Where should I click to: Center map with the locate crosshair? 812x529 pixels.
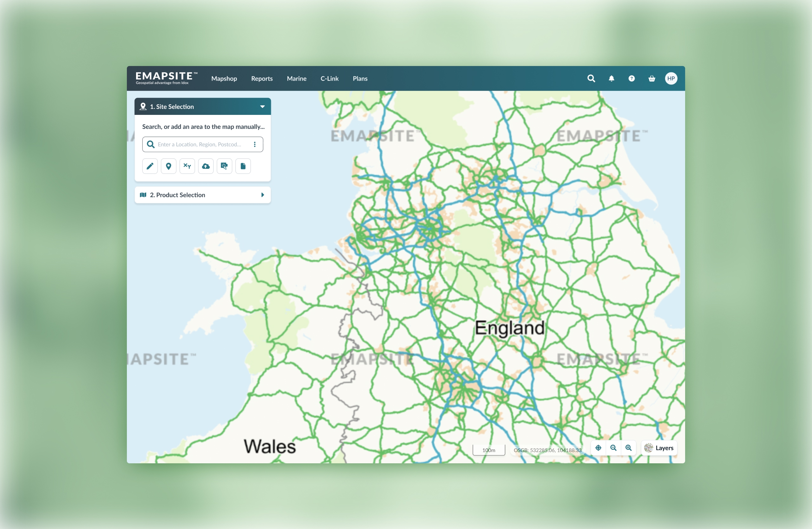pyautogui.click(x=598, y=448)
